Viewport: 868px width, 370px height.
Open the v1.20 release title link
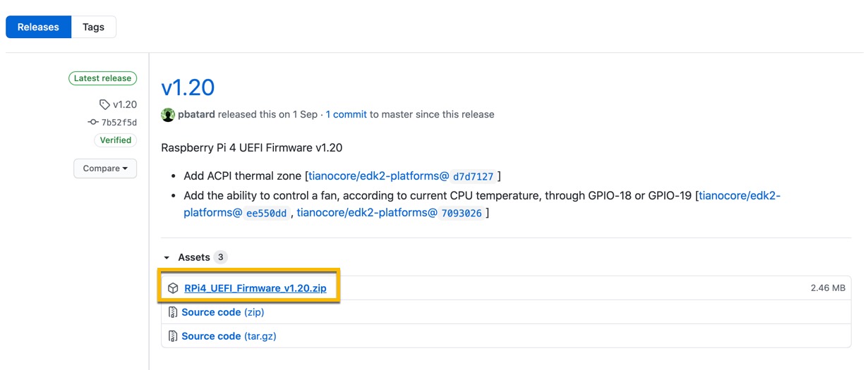[x=188, y=87]
